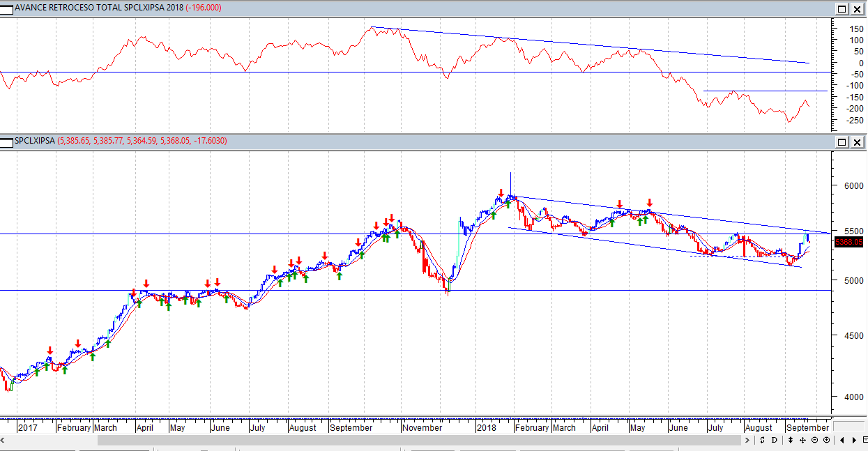Viewport: 868px width, 451px height.
Task: Go to previous chart with left triangle
Action: 842,440
